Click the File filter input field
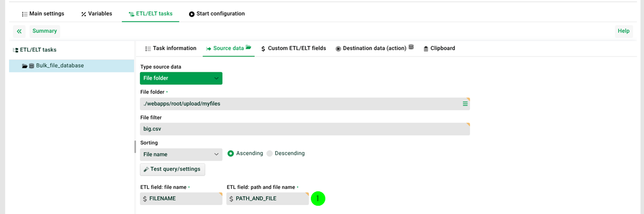Image resolution: width=644 pixels, height=214 pixels. [305, 129]
